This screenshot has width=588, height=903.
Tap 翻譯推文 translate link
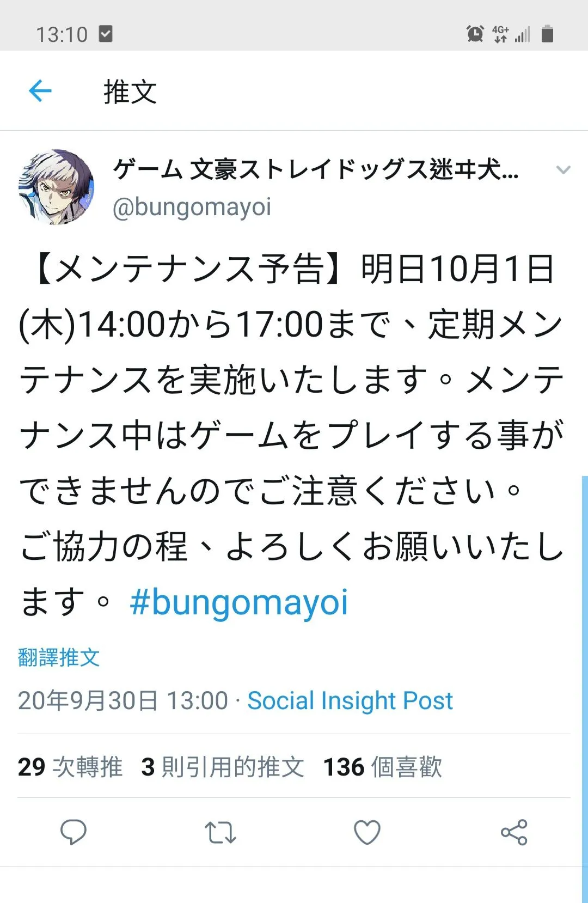(59, 657)
